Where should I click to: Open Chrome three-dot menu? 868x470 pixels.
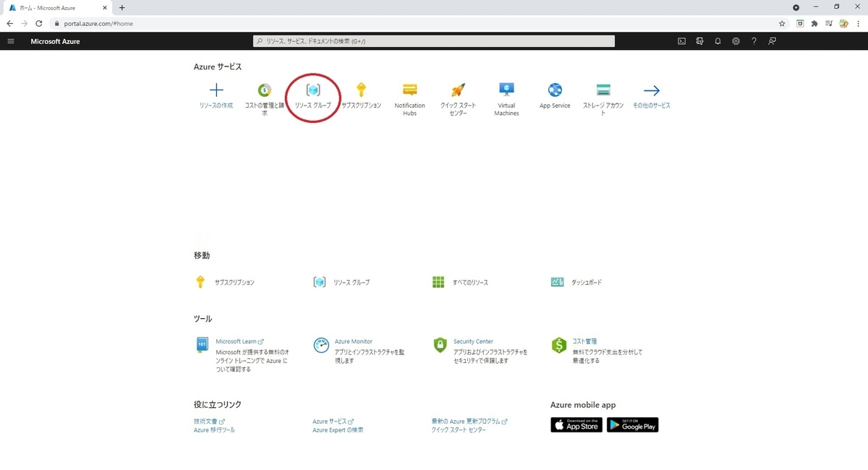pos(858,23)
